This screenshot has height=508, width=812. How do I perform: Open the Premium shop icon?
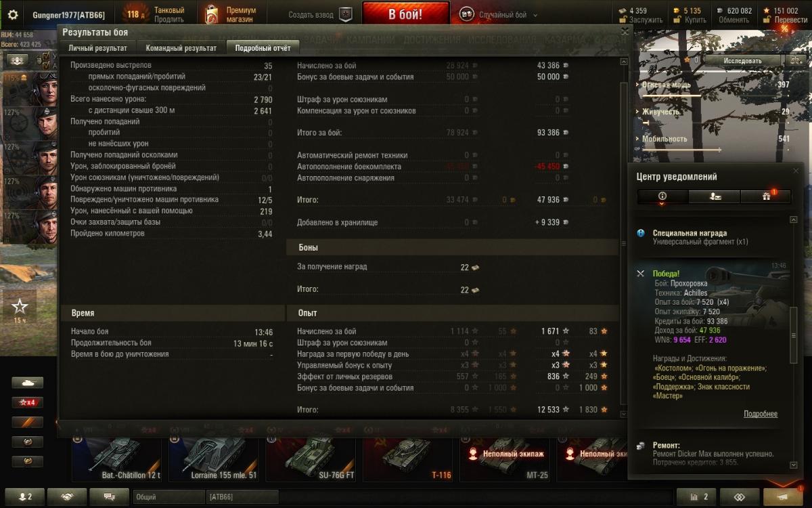pos(212,14)
